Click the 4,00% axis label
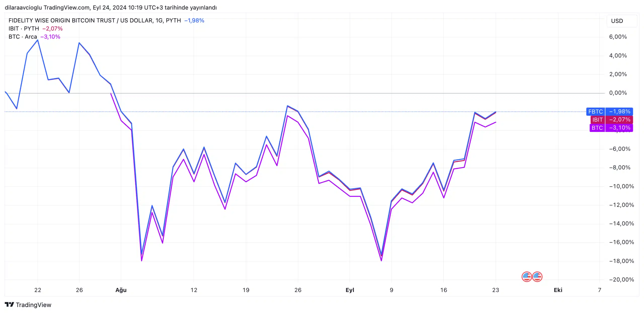This screenshot has height=313, width=644. (618, 55)
